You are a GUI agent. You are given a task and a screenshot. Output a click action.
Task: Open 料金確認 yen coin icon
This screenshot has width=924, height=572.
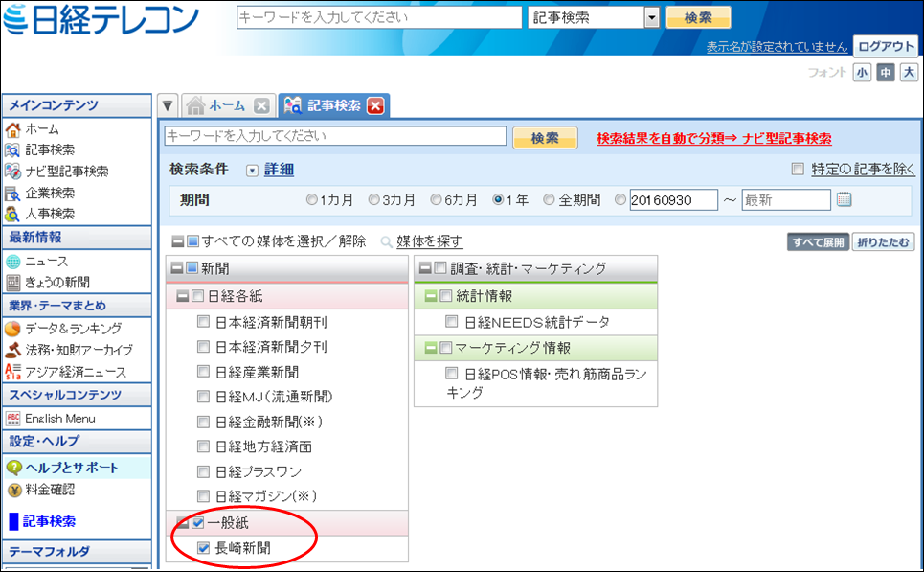(x=14, y=490)
